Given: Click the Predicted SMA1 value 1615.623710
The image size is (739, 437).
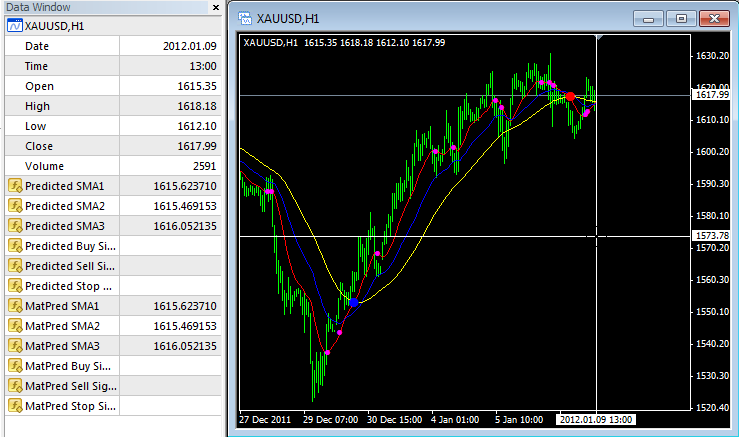Looking at the screenshot, I should [x=185, y=186].
